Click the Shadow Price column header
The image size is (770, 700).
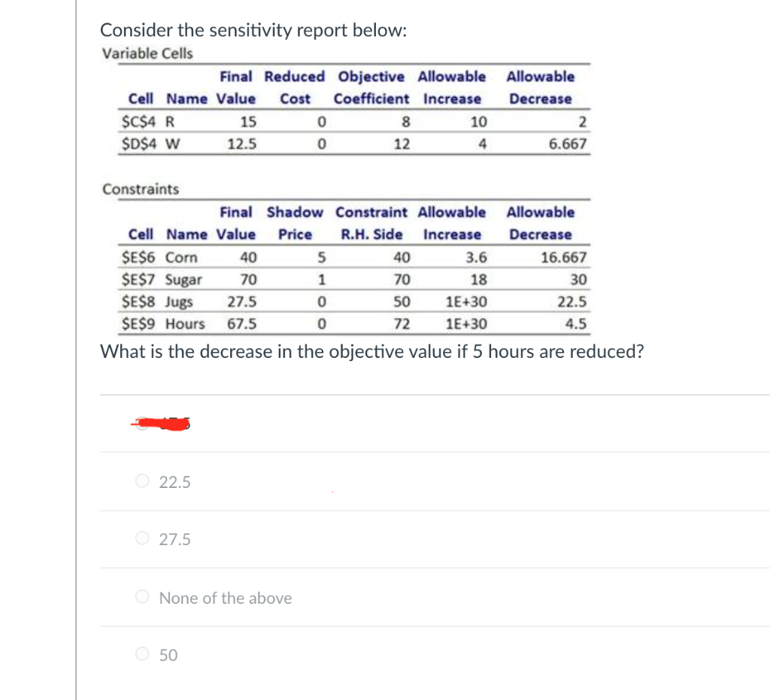click(295, 223)
